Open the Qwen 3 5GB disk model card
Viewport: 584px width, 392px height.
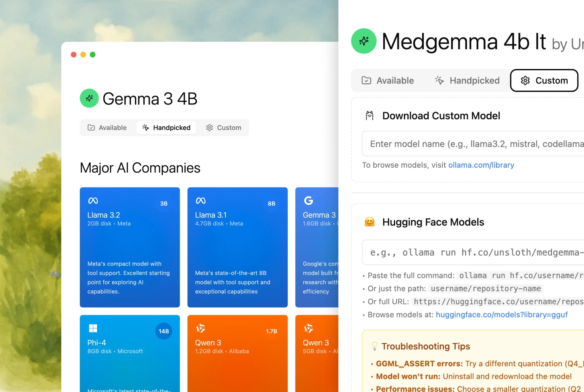click(317, 353)
